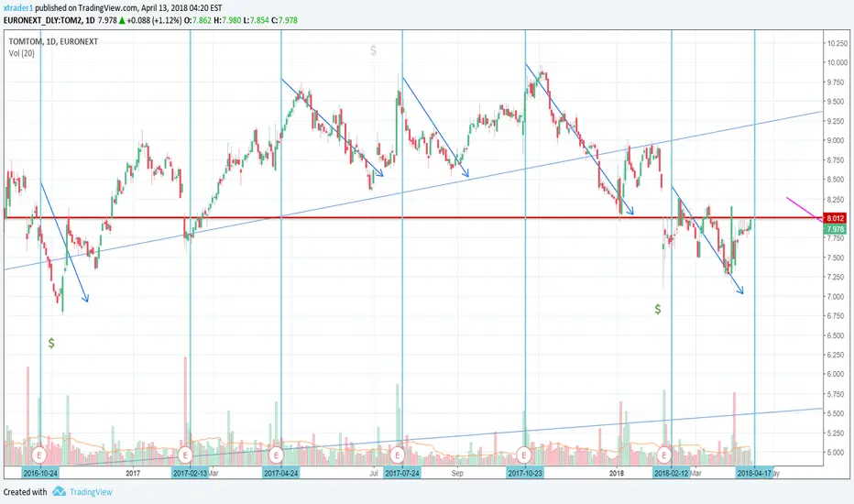Select the 2018-02-12 date label
This screenshot has width=854, height=504.
[x=672, y=473]
